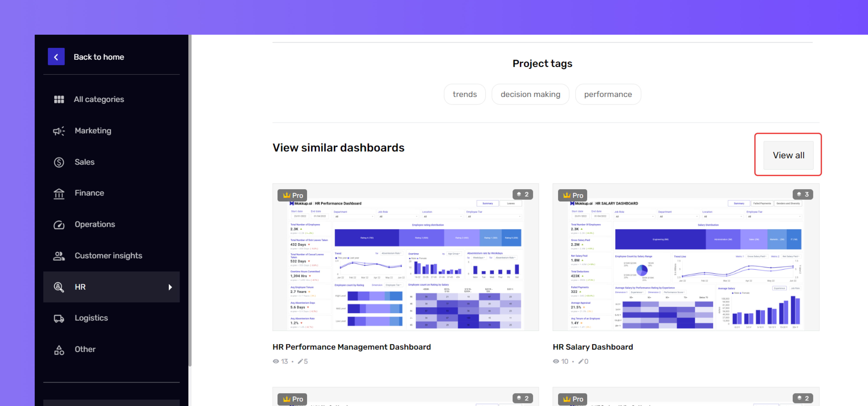Click the sidebar vertical scrollbar
This screenshot has height=406, width=868.
point(190,200)
